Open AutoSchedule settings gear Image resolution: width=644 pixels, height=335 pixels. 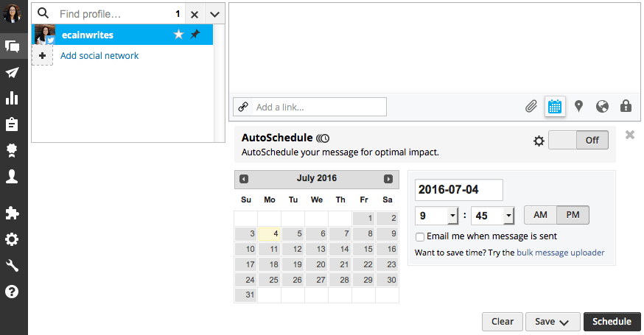(x=539, y=141)
